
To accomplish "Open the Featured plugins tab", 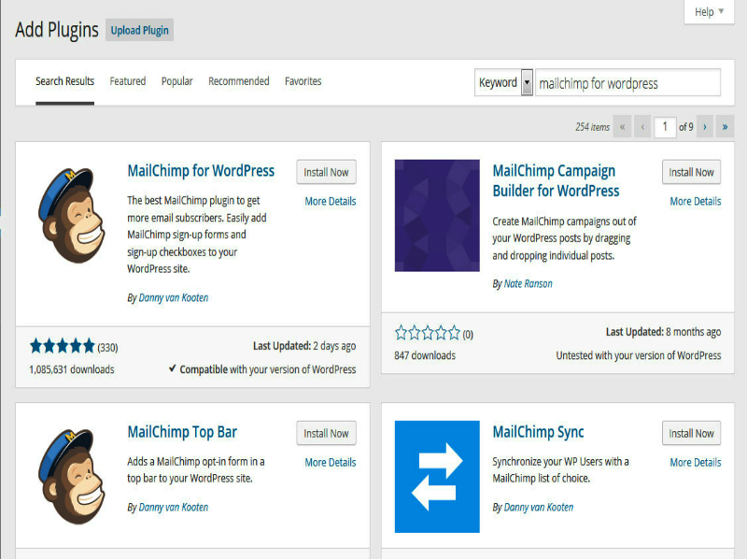I will [x=128, y=81].
